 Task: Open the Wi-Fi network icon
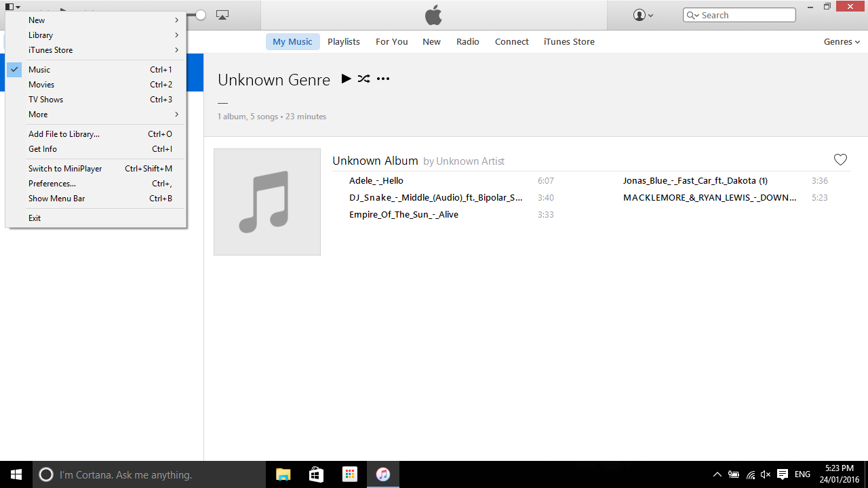(x=750, y=474)
